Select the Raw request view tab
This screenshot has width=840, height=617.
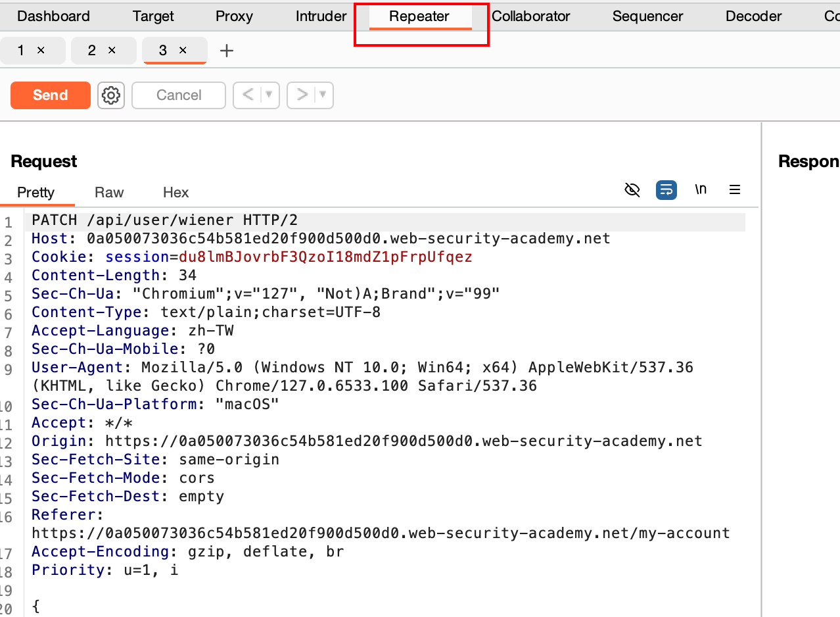(x=109, y=193)
